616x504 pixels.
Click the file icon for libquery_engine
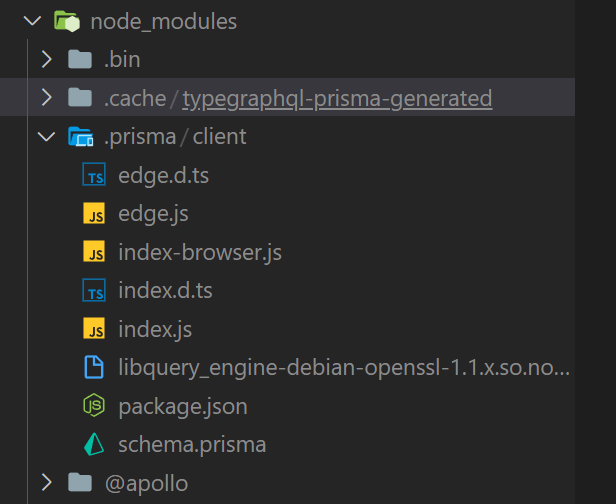94,367
